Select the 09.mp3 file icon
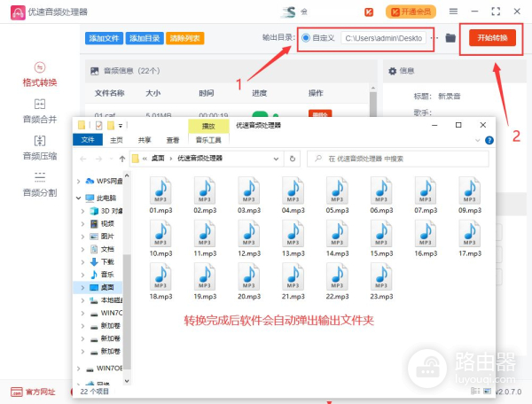Viewport: 532px width, 404px height. (470, 190)
